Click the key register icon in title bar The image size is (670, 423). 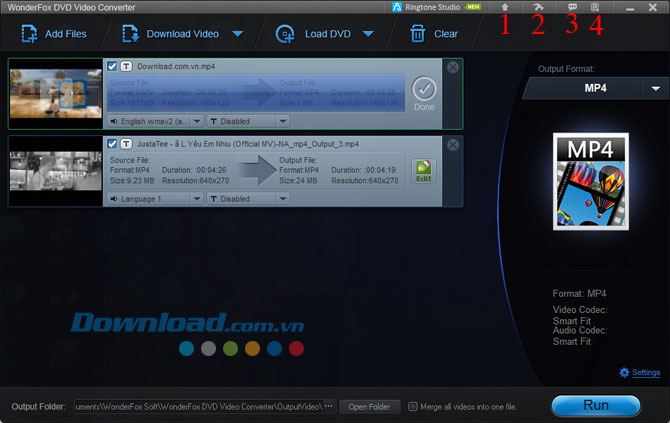(538, 7)
